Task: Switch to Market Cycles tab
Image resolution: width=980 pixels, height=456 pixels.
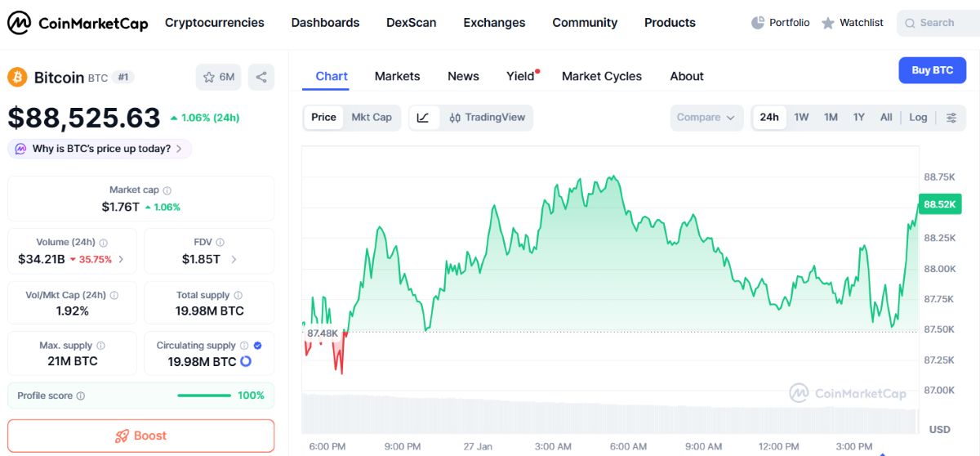Action: [602, 76]
